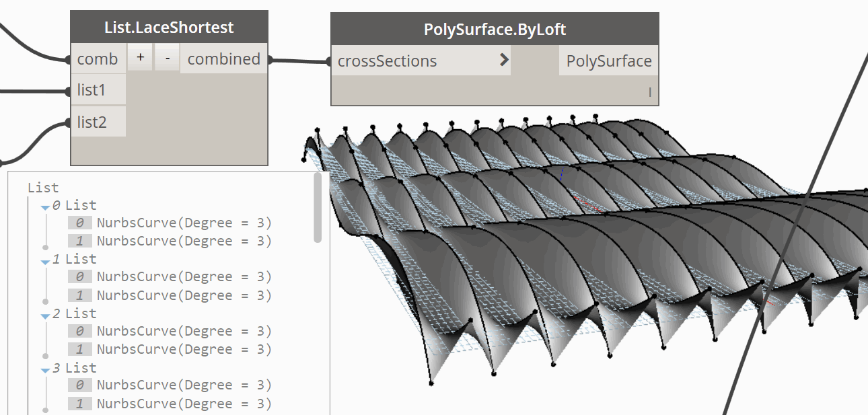Remove an input with the minus button
Screen dimensions: 868x415
click(x=167, y=58)
